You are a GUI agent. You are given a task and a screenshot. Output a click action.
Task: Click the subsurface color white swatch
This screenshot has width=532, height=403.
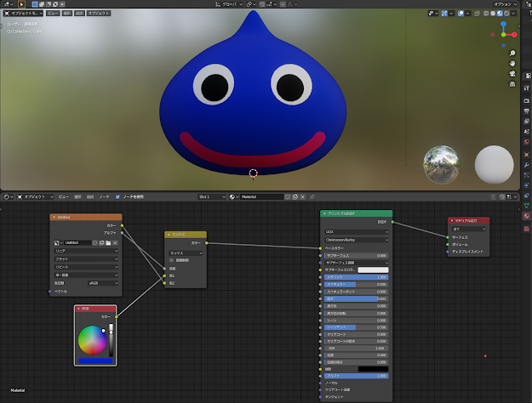(x=373, y=270)
